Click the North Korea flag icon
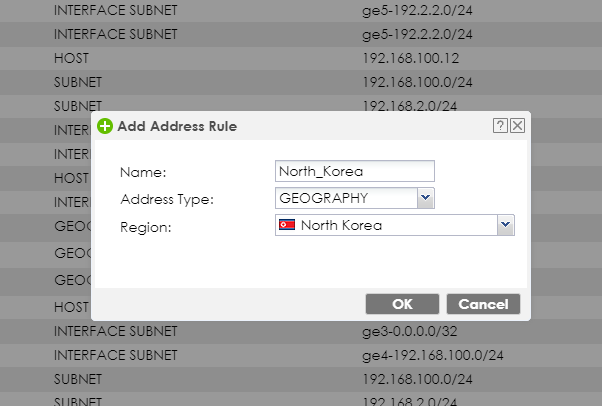The image size is (602, 406). click(x=287, y=225)
